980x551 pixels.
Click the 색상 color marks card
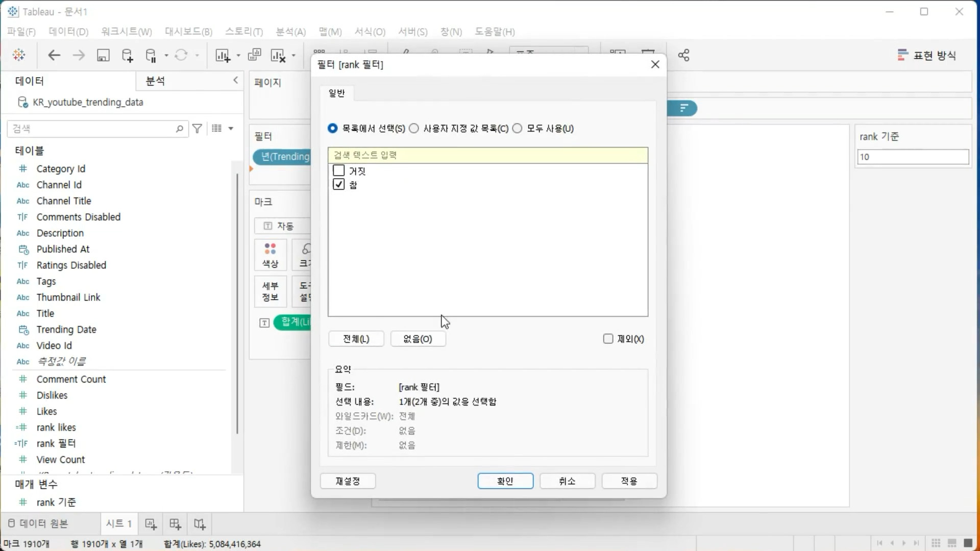pos(270,255)
